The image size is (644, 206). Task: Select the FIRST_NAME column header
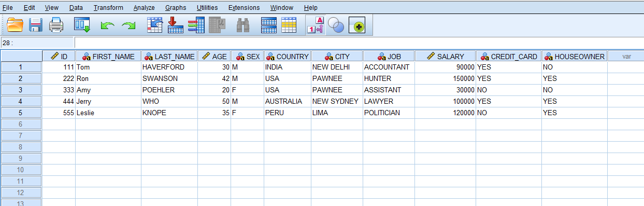108,56
